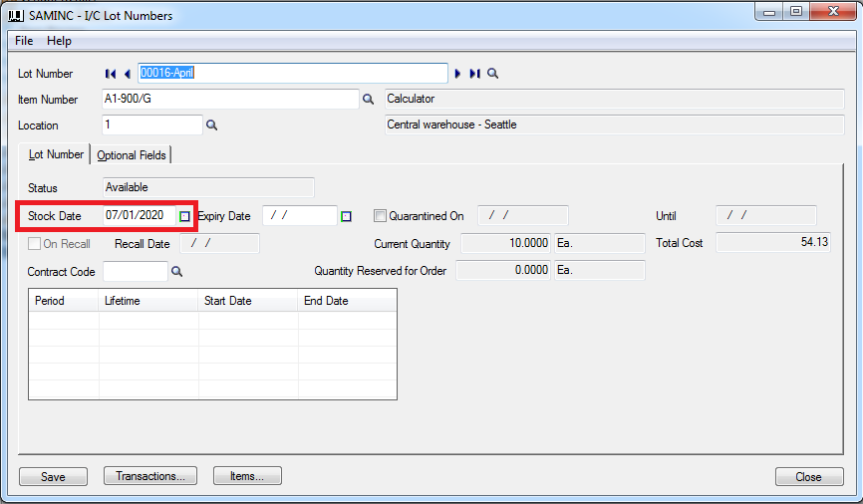Go to first lot number record
The height and width of the screenshot is (504, 863).
pos(110,73)
